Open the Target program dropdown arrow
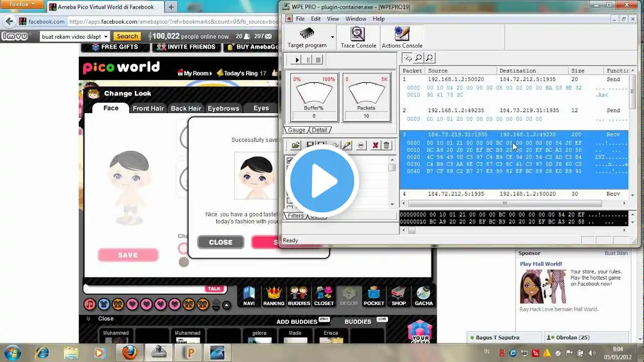Viewport: 644px width, 362px height. (333, 37)
